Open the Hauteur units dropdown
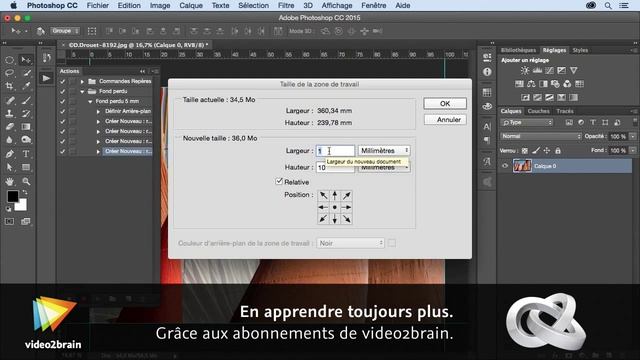640x360 pixels. 384,167
